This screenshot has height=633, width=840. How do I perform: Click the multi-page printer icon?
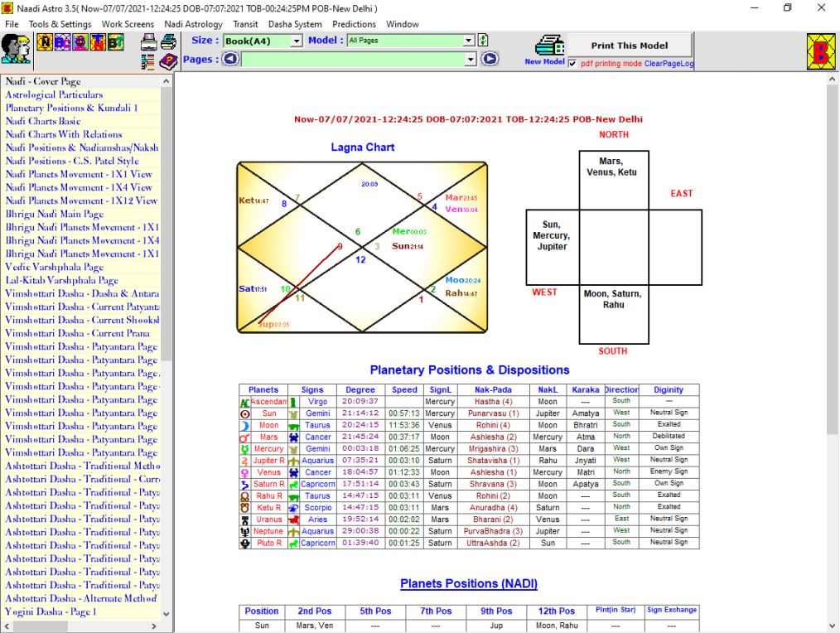tap(168, 41)
